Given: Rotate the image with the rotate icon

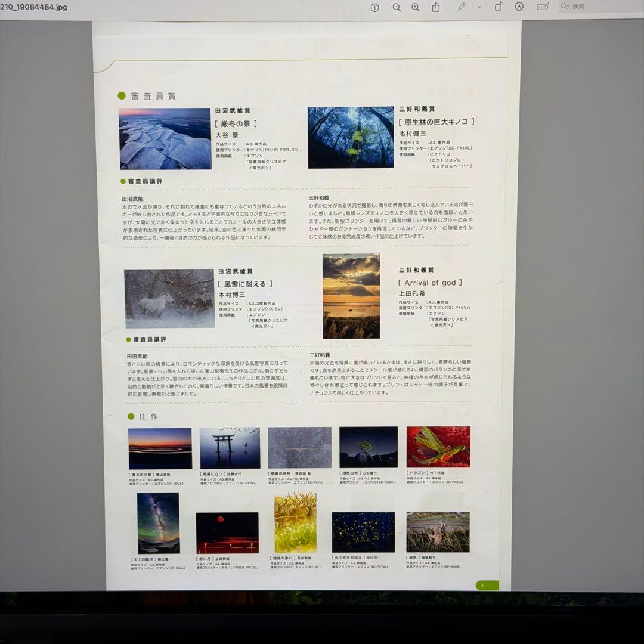Looking at the screenshot, I should click(x=499, y=7).
